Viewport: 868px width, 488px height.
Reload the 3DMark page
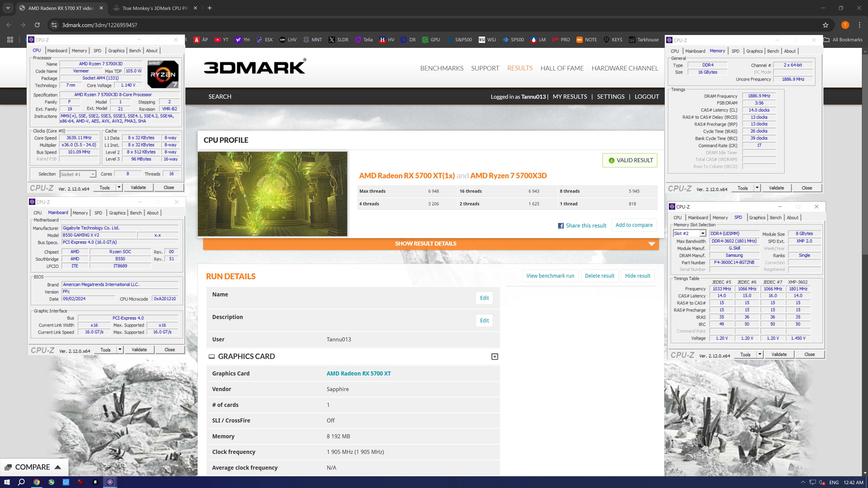37,25
